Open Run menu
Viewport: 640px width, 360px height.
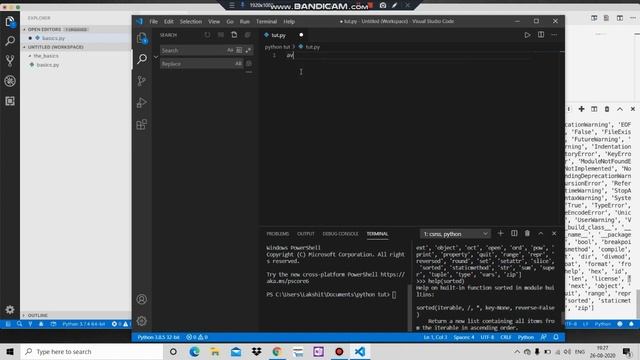244,21
